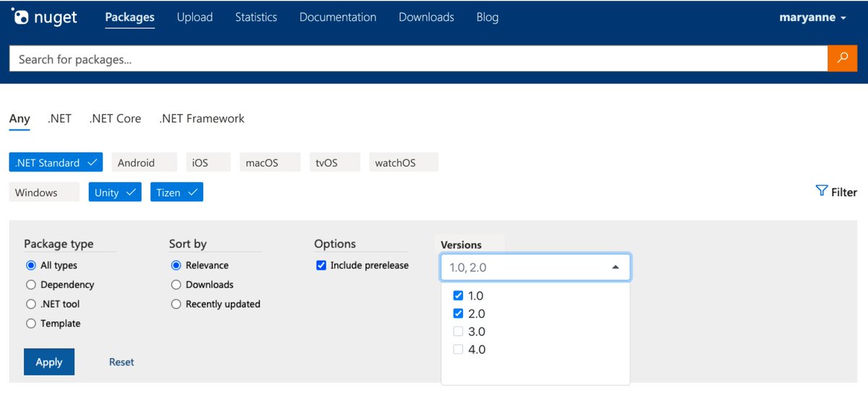Deselect the Unity filter chip
Image resolution: width=868 pixels, height=393 pixels.
point(115,193)
